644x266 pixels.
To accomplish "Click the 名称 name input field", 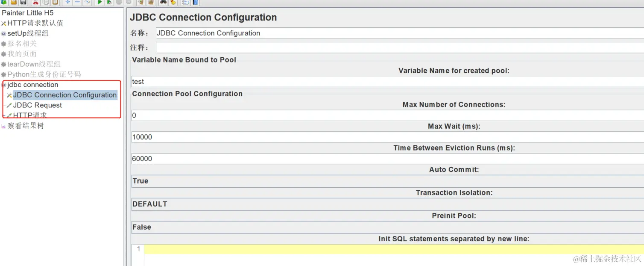I will [397, 33].
